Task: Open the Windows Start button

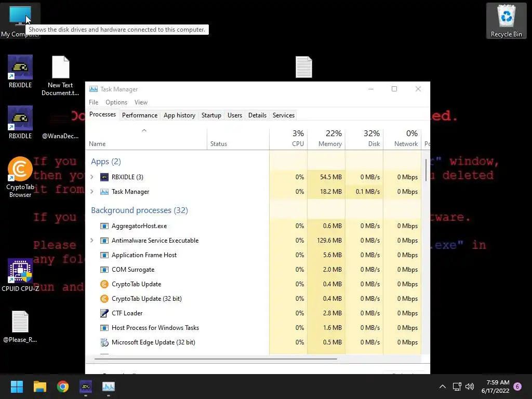Action: (x=17, y=387)
